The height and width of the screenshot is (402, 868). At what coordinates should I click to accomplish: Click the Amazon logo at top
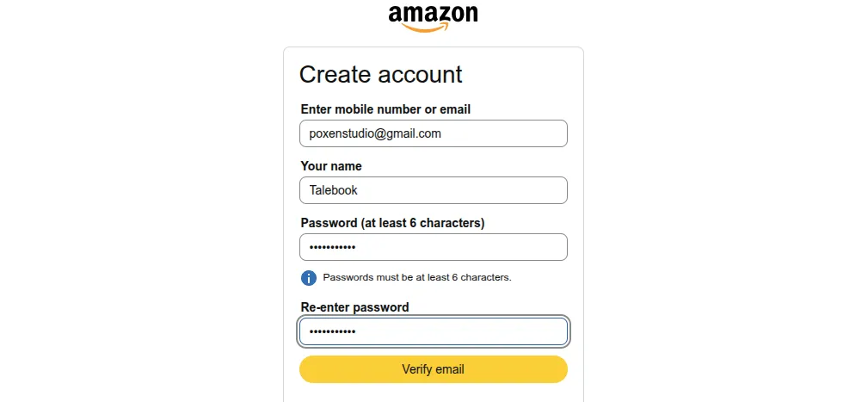pyautogui.click(x=433, y=15)
